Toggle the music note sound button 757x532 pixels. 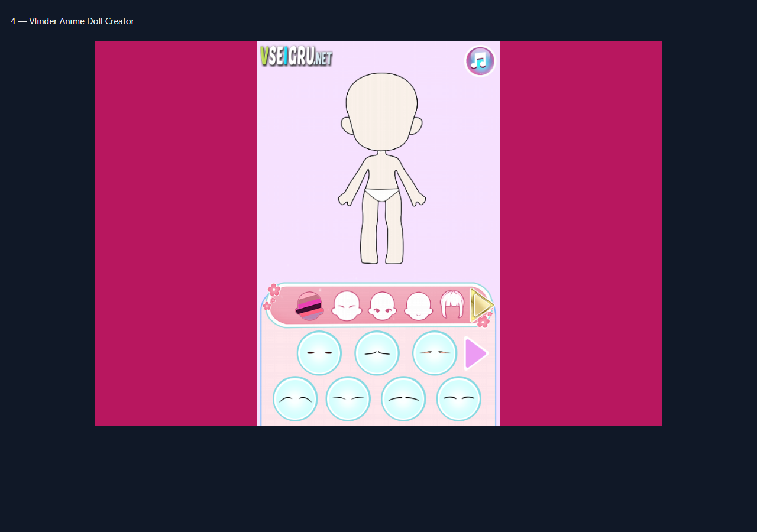[x=480, y=61]
